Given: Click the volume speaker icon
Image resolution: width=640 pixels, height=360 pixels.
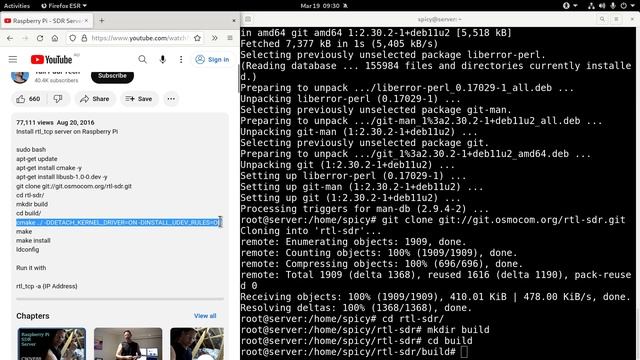Looking at the screenshot, I should point(602,6).
